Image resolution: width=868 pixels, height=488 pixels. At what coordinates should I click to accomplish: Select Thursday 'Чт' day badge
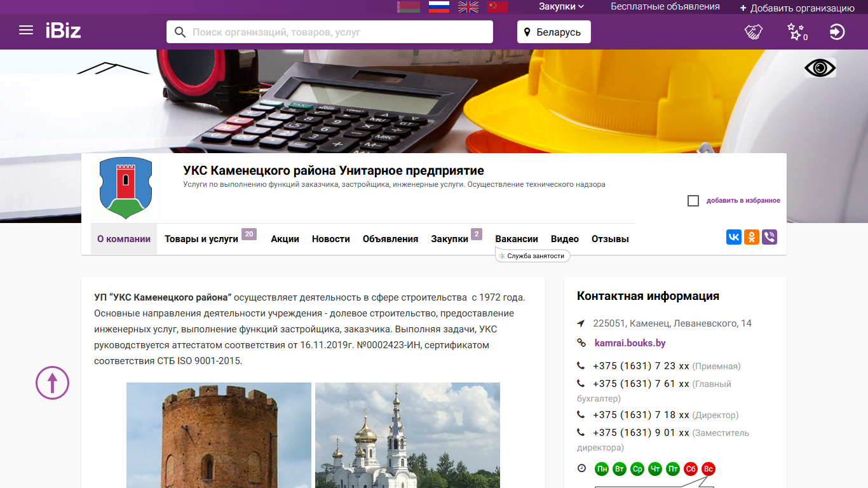click(x=655, y=470)
